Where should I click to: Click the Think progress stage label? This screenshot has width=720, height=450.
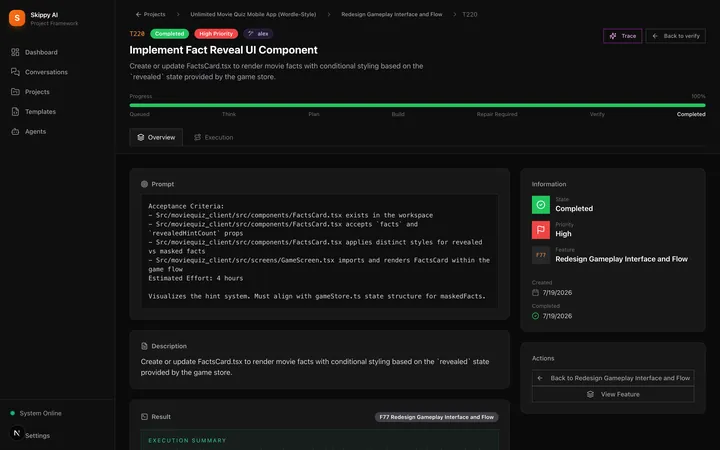229,114
